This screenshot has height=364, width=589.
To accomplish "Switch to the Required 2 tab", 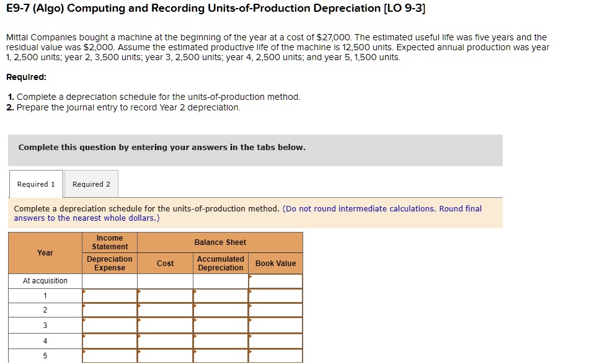I will coord(91,184).
